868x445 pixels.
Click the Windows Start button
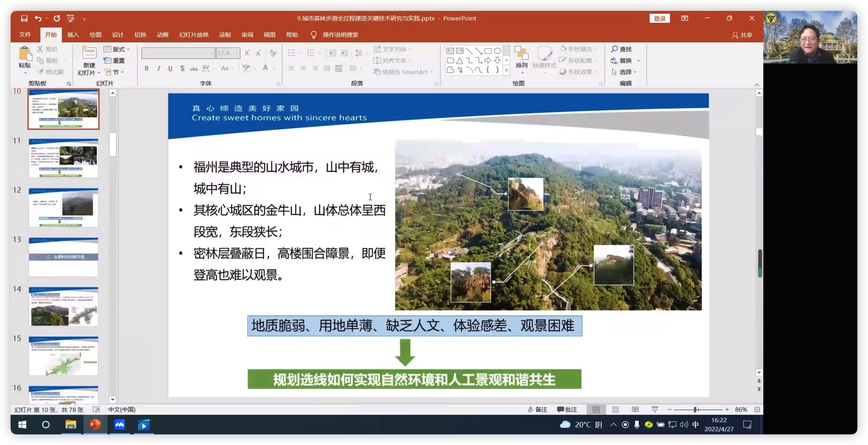click(x=22, y=424)
